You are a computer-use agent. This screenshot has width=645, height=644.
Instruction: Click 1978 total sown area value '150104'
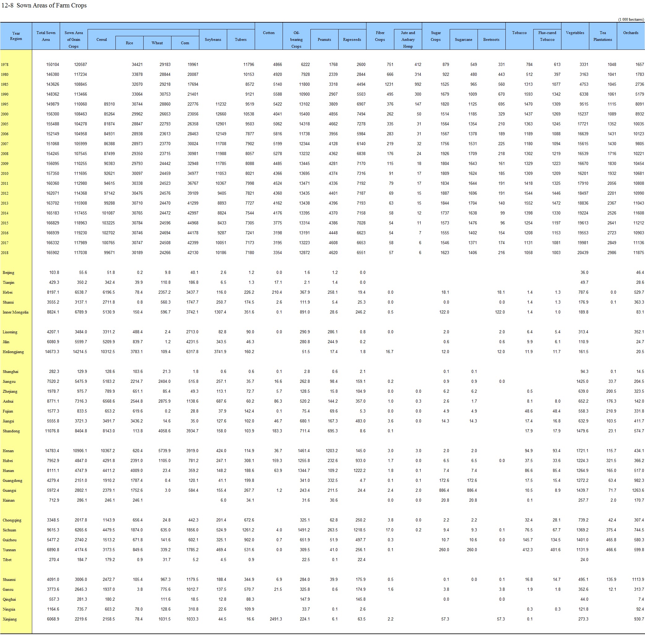(53, 65)
